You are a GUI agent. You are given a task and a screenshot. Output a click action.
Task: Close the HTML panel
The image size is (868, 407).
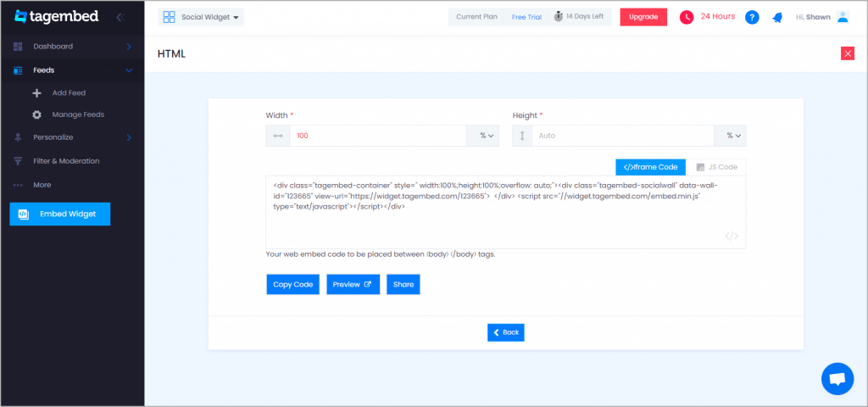(847, 53)
